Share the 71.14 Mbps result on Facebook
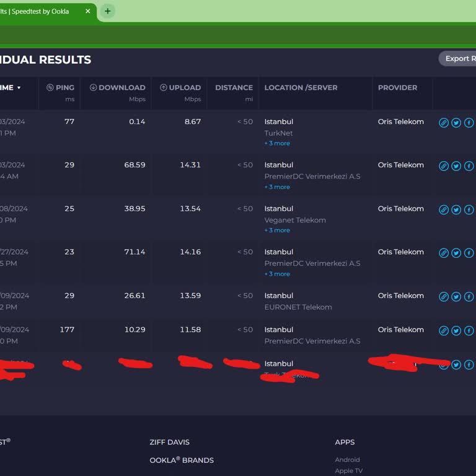 coord(469,253)
